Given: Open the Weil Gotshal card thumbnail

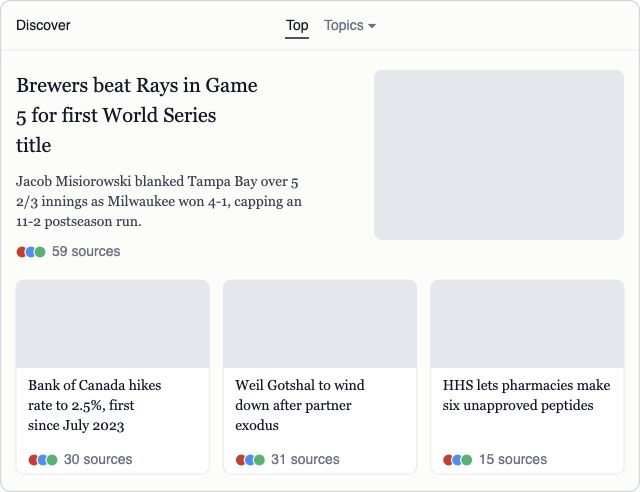Looking at the screenshot, I should [x=320, y=324].
